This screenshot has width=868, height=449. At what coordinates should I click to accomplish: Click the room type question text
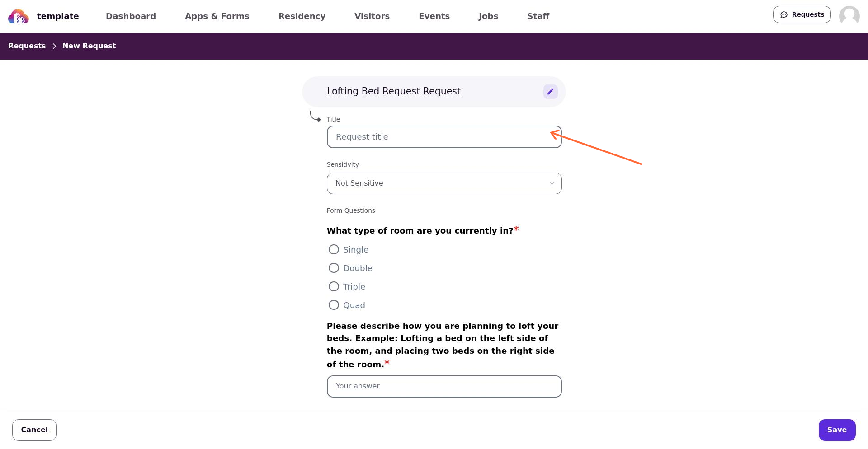tap(420, 231)
